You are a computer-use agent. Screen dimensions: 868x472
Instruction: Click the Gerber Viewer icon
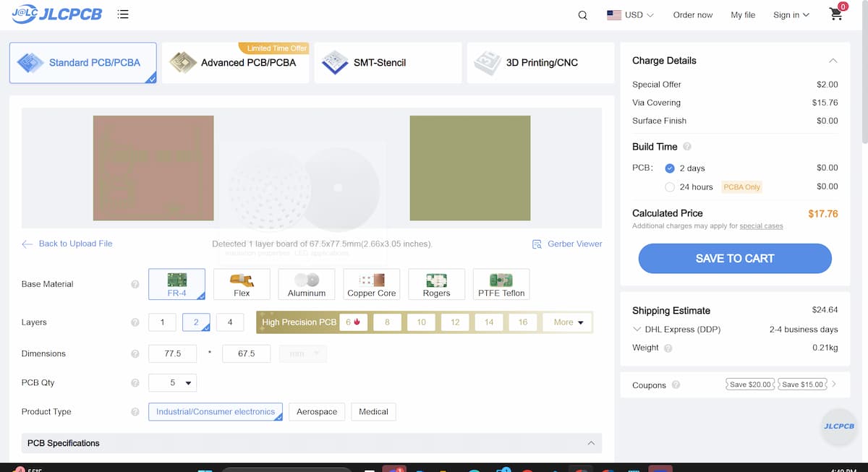pos(537,244)
